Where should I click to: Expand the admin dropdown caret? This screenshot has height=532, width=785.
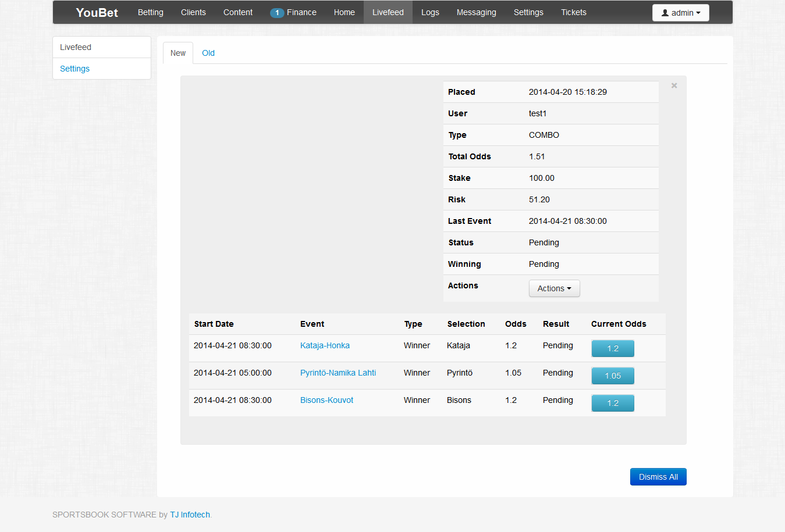[x=698, y=13]
